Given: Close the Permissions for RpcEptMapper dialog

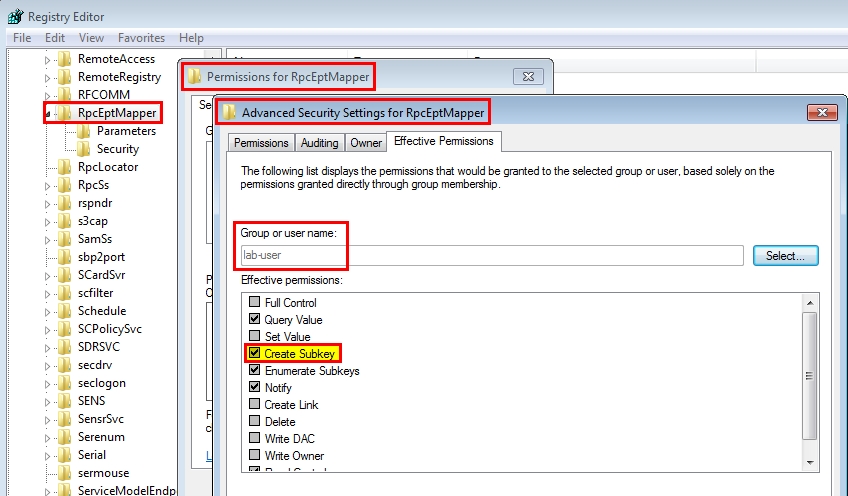Looking at the screenshot, I should click(x=527, y=76).
